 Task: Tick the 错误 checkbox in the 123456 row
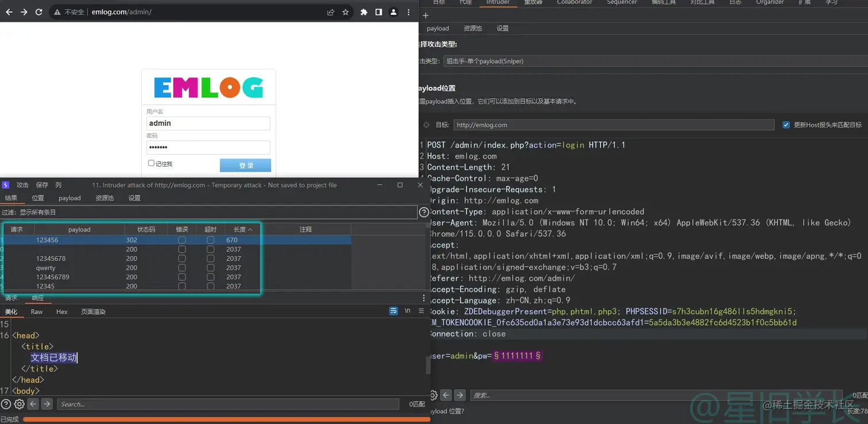point(182,240)
